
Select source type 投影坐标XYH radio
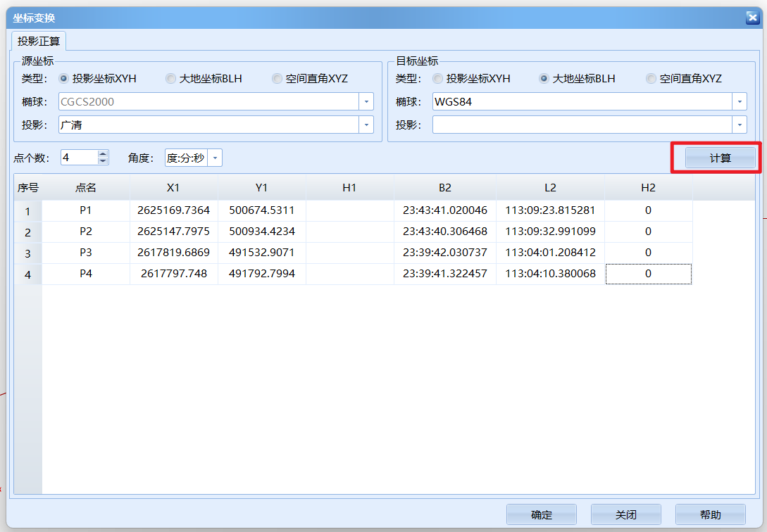(x=64, y=79)
